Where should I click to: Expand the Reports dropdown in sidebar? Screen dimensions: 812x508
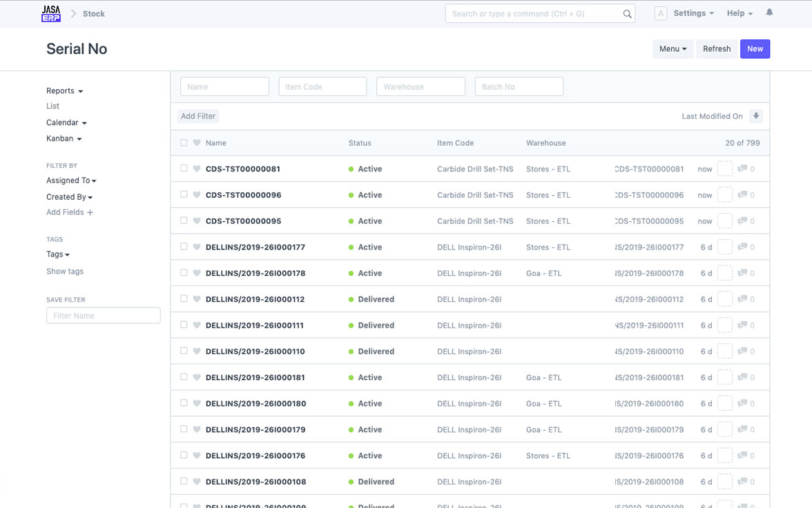coord(64,91)
